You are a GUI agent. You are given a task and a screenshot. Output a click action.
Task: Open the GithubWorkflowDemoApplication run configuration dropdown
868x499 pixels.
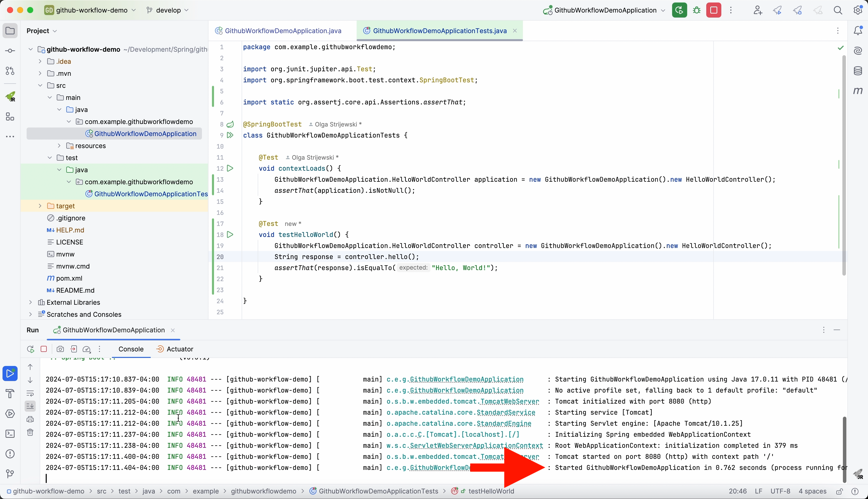click(x=605, y=10)
